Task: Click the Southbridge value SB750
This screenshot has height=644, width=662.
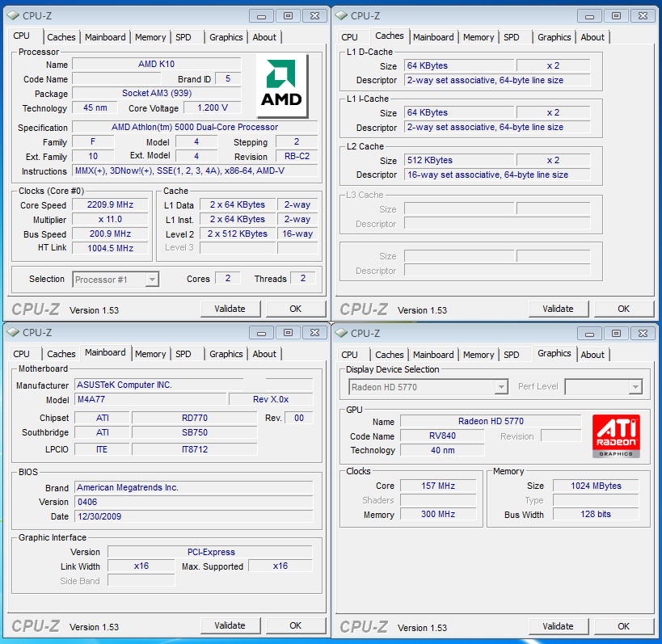Action: pos(195,432)
